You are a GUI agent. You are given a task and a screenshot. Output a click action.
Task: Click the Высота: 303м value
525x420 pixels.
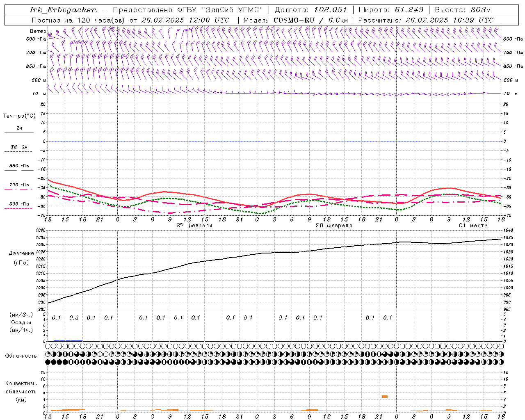(x=463, y=10)
